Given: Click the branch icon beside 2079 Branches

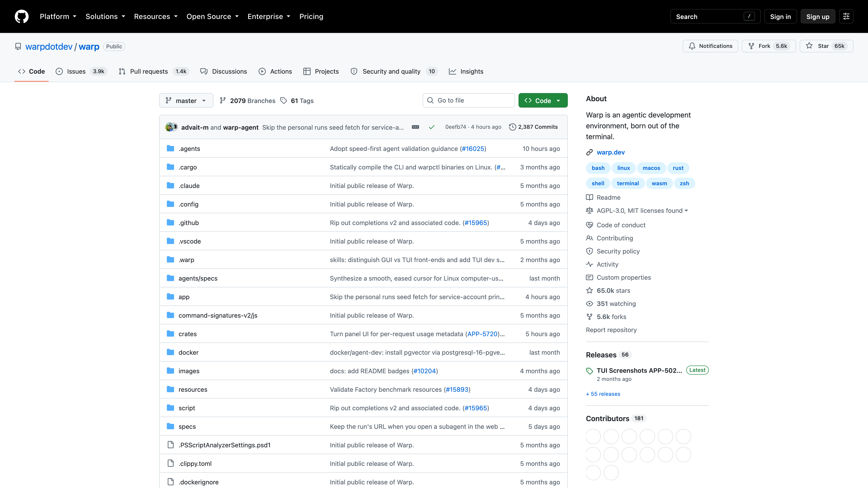Looking at the screenshot, I should coord(223,100).
